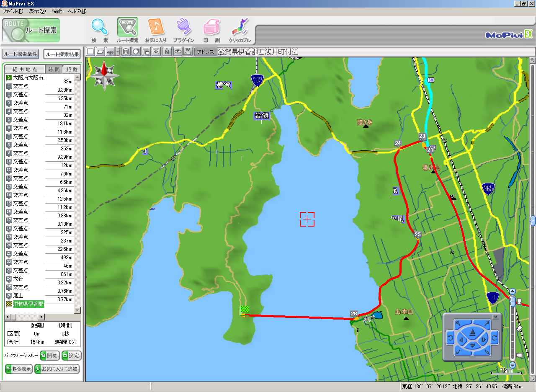
Task: Click the 距離 column header
Action: 72,69
